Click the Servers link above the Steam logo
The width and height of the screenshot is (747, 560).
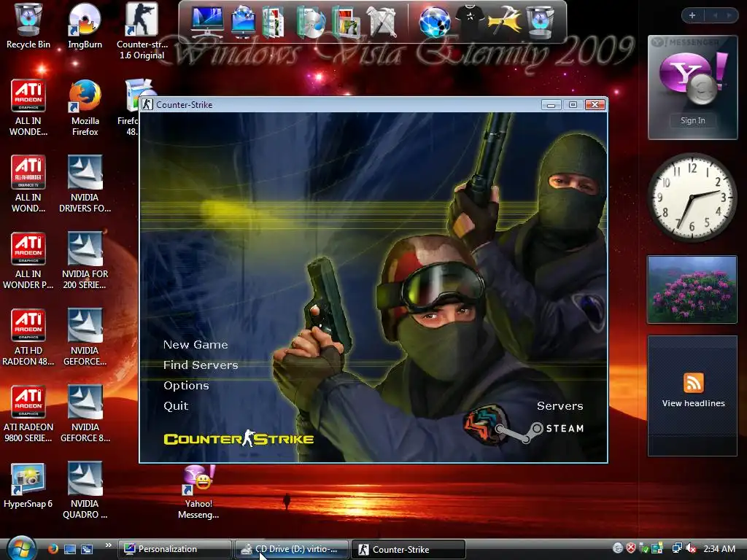pos(560,406)
